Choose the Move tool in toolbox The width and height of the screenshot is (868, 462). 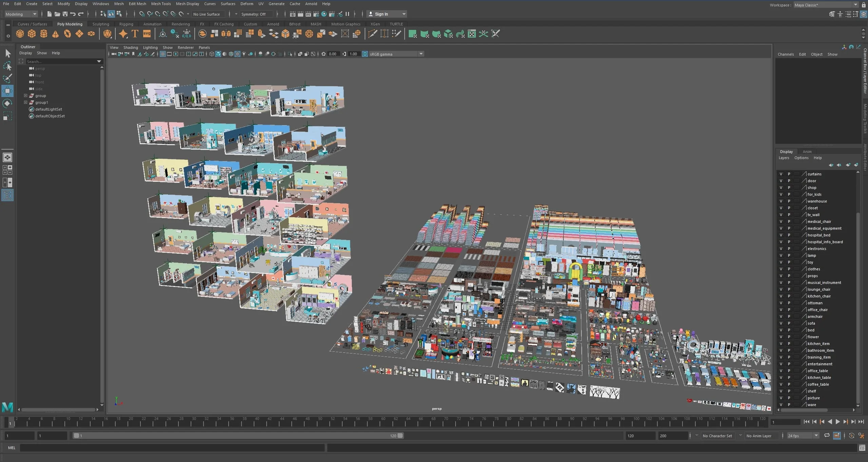7,91
